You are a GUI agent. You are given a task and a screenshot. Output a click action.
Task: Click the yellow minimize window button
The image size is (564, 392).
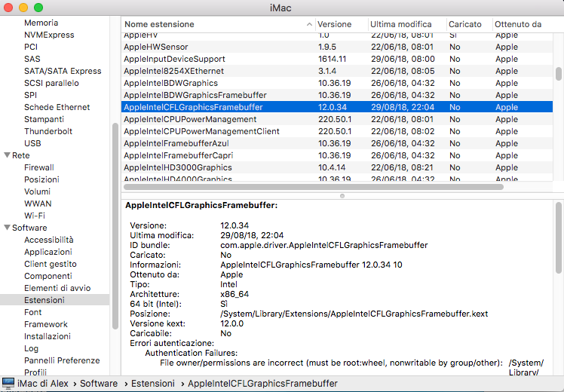pos(23,8)
